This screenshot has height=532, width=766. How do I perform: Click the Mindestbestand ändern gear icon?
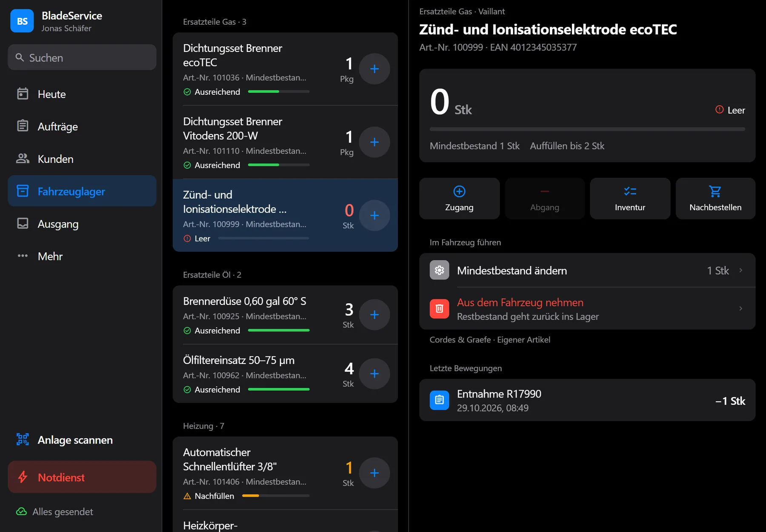(440, 270)
